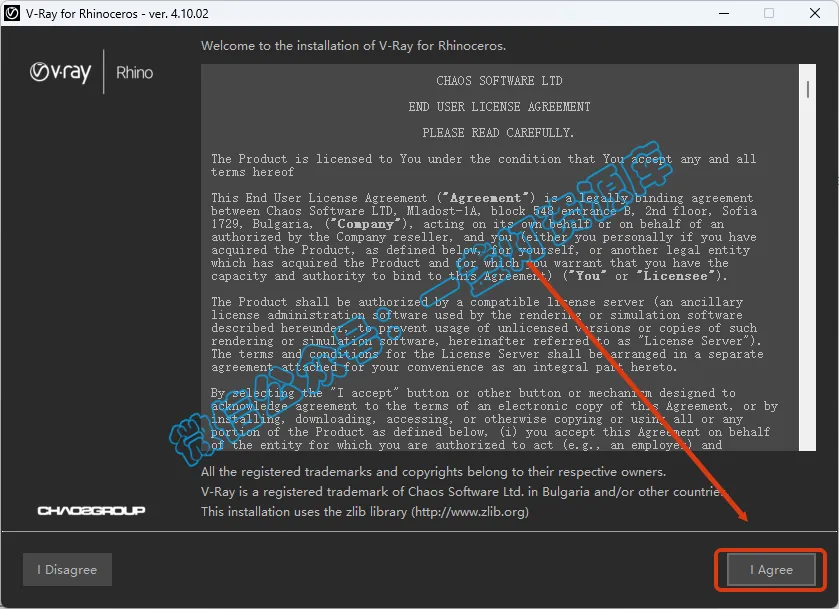Click the maximize window button
The image size is (839, 609).
(x=769, y=13)
